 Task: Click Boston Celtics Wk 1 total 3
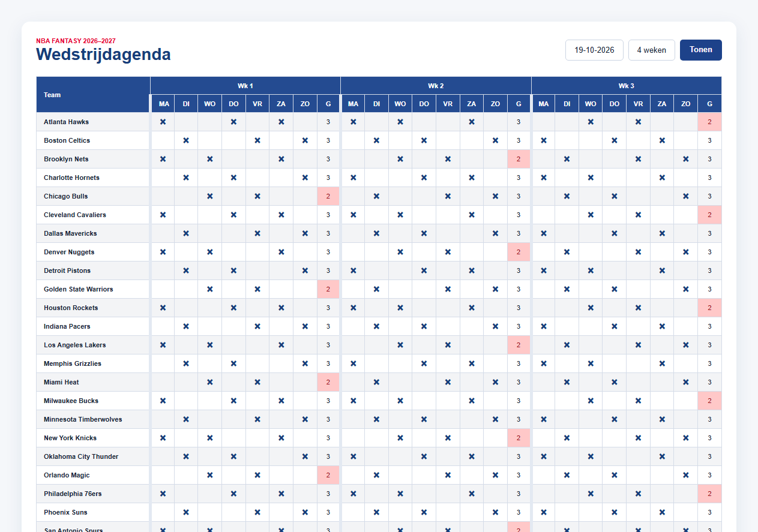tap(328, 140)
